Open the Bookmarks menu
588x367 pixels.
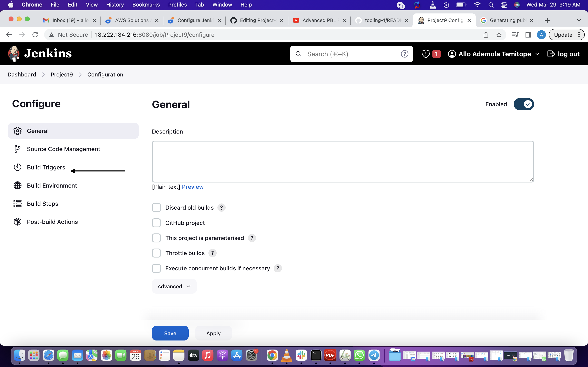146,5
